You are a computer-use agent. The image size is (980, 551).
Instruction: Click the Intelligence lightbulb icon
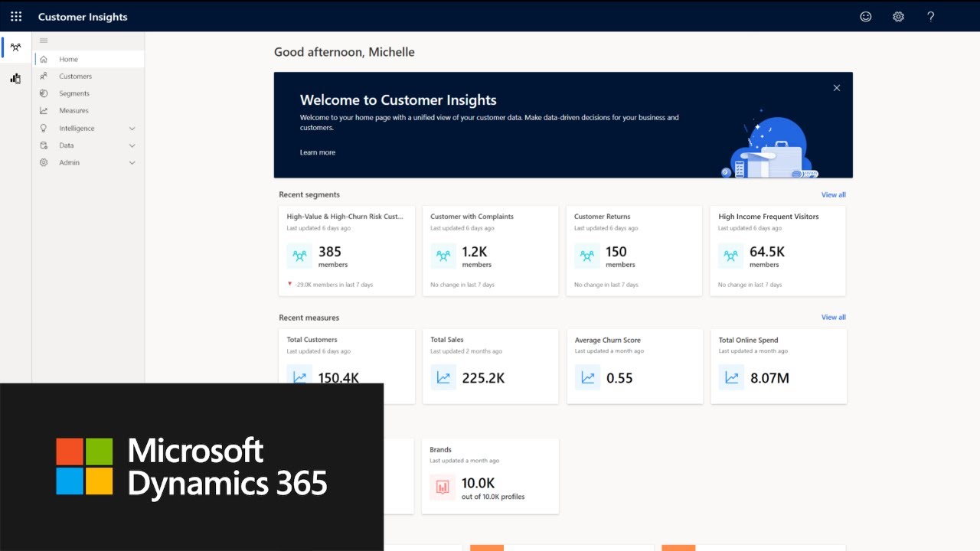44,128
